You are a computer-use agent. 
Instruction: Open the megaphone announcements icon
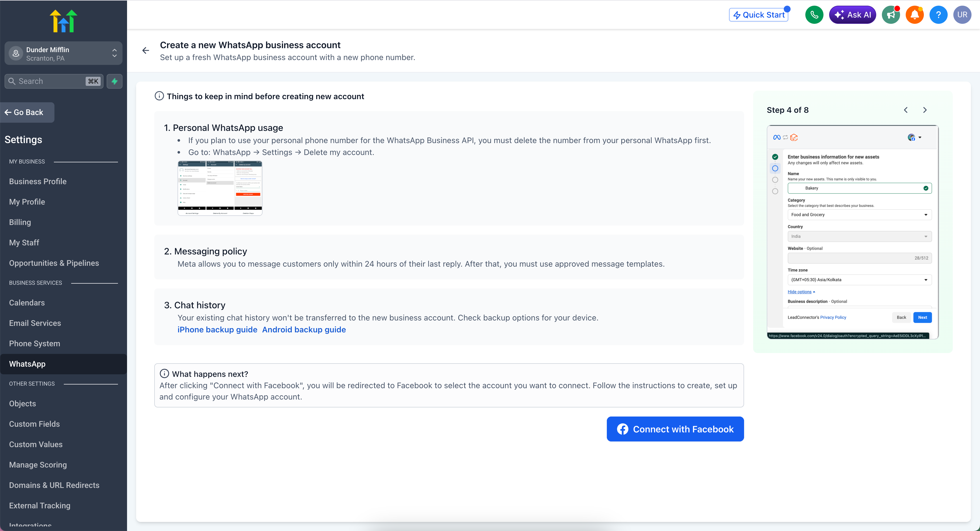(x=891, y=15)
